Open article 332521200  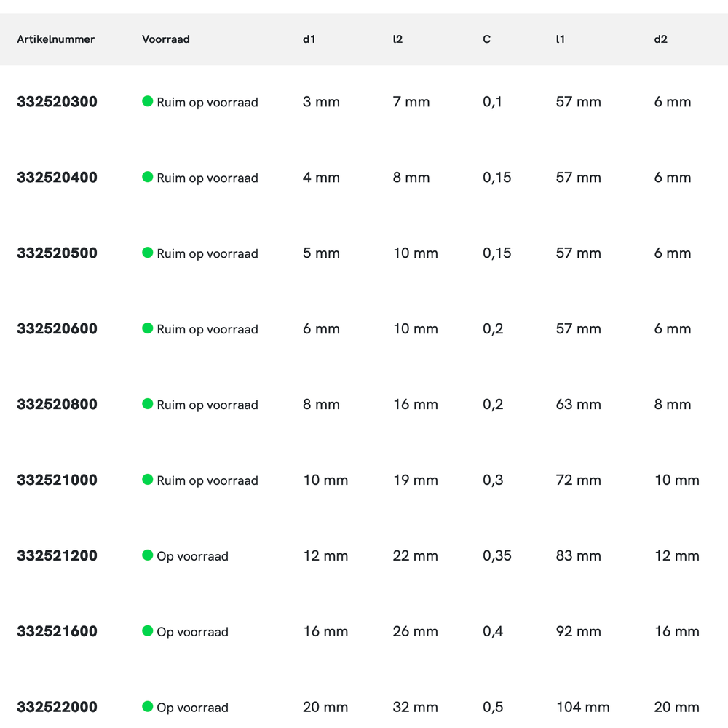57,556
